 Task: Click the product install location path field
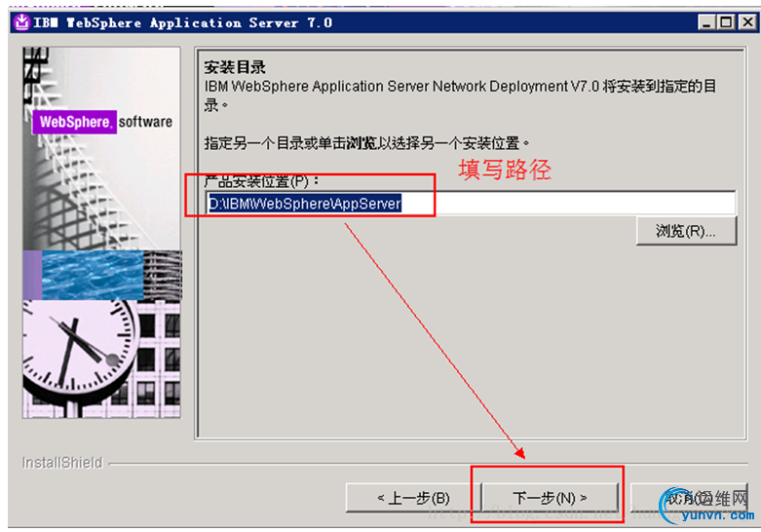click(471, 203)
